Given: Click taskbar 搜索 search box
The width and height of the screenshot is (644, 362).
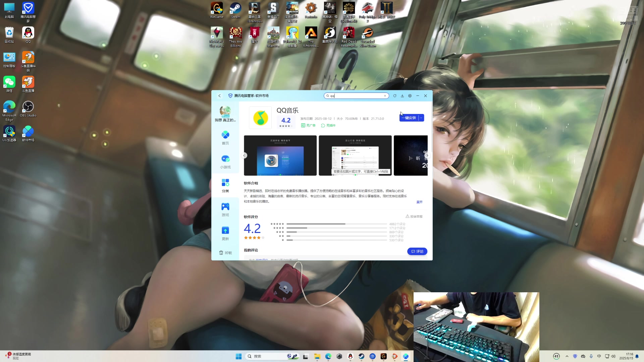Looking at the screenshot, I should pyautogui.click(x=272, y=356).
